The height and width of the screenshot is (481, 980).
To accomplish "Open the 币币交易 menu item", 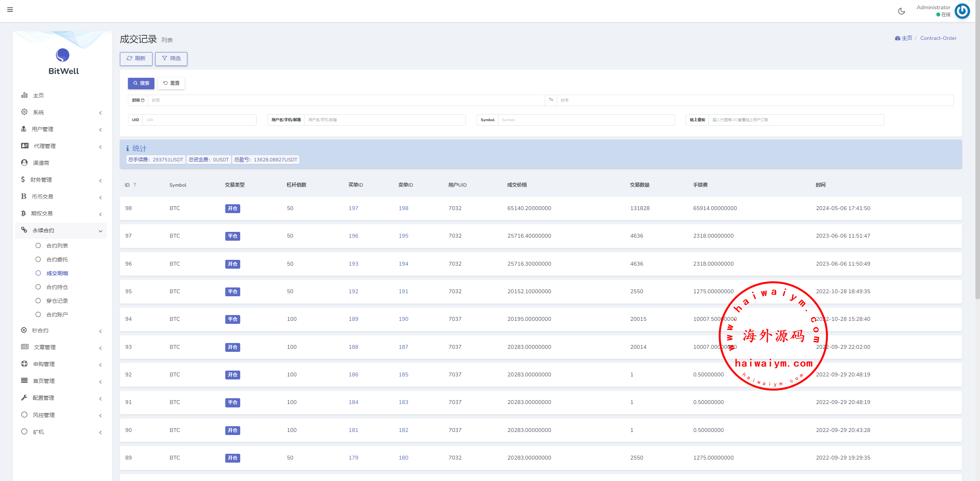I will pyautogui.click(x=42, y=197).
